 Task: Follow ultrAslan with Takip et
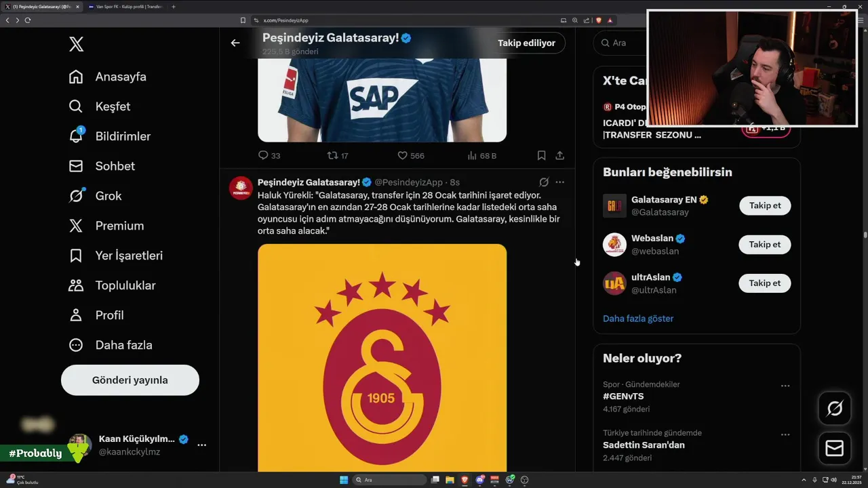click(765, 283)
